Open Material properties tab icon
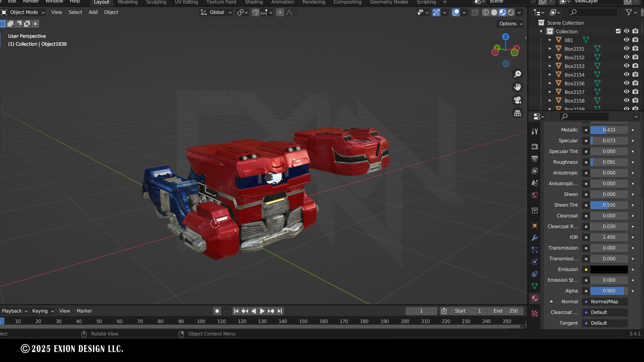Viewport: 644px width, 362px height. pos(535,298)
